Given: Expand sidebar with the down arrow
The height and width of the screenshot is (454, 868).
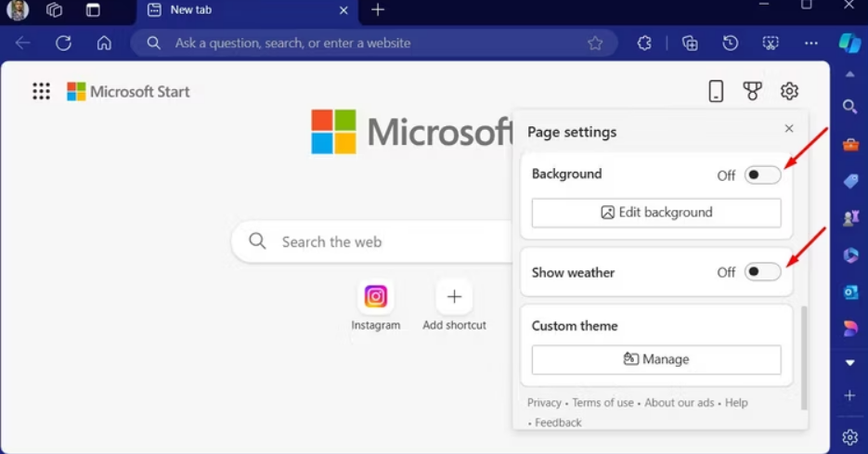Looking at the screenshot, I should [849, 362].
